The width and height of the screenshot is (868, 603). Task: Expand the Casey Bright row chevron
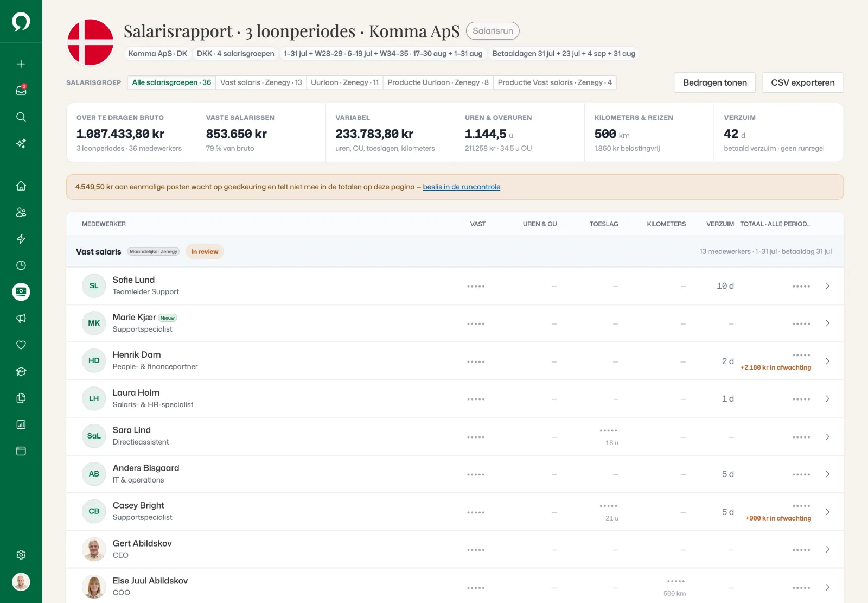click(x=827, y=512)
